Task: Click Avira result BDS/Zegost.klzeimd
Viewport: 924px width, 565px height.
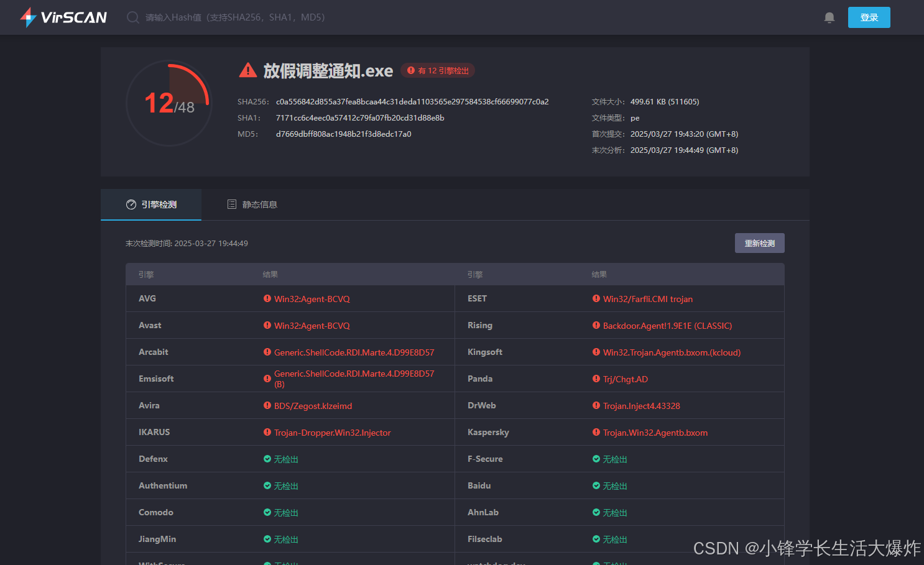Action: point(313,406)
